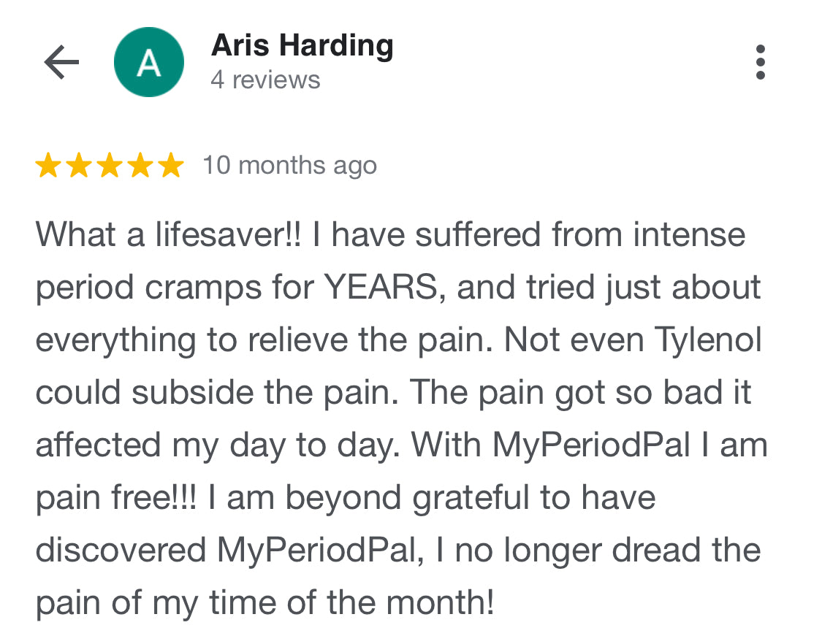Click the green "A" profile avatar
The image size is (822, 644).
coord(149,63)
